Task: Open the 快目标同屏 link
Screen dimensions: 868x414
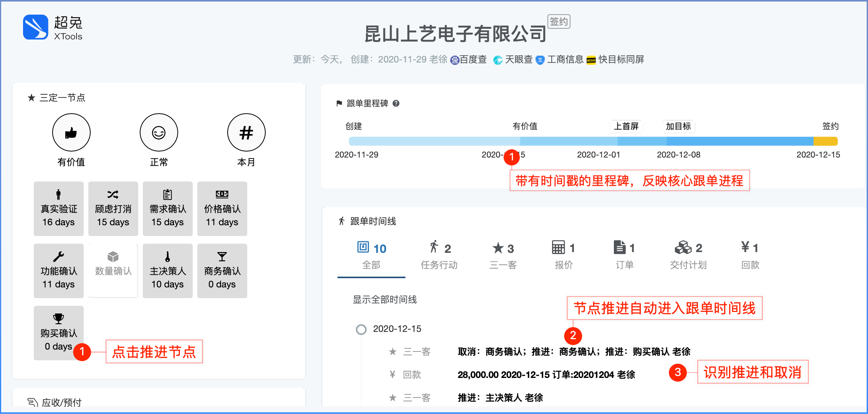Action: click(x=616, y=59)
